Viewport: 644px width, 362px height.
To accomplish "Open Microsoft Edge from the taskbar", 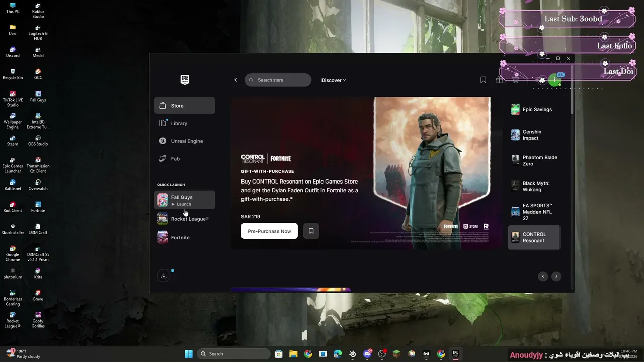I will 338,354.
